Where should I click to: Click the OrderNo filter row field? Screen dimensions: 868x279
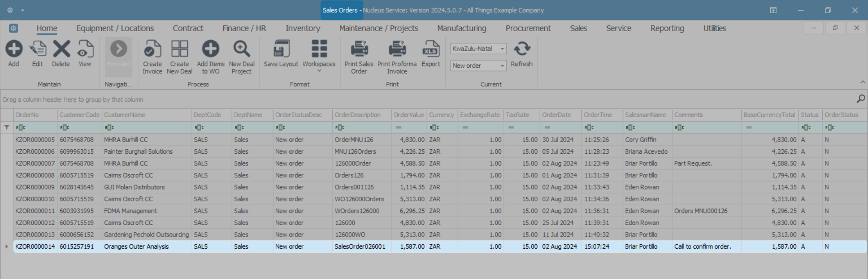click(x=38, y=128)
